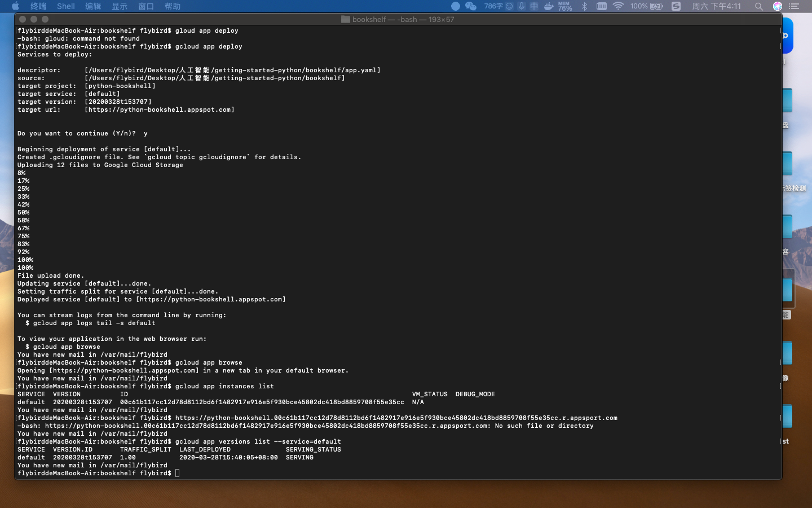Click the 'target project: [python-bookshell]' line

click(x=86, y=86)
